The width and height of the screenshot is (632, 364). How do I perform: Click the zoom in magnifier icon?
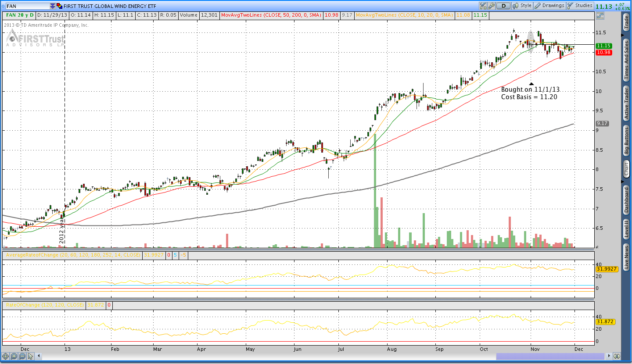[x=14, y=356]
